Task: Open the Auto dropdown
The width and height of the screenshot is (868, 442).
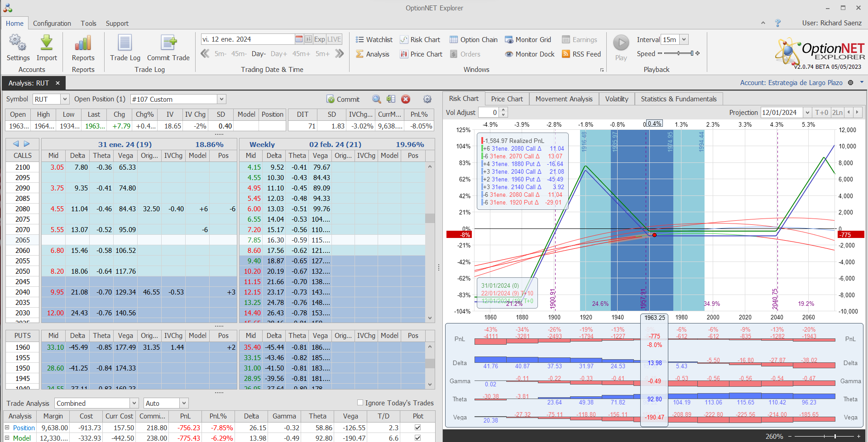Action: point(184,403)
